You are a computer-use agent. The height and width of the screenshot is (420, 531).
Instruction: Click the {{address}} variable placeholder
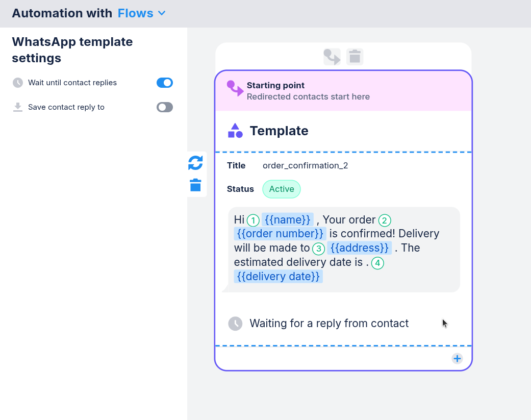[x=359, y=248]
